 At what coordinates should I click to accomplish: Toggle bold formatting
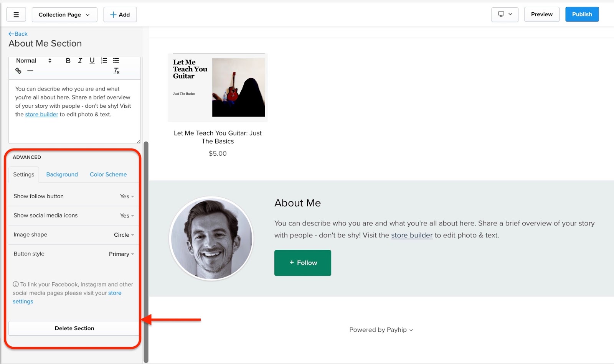[68, 61]
